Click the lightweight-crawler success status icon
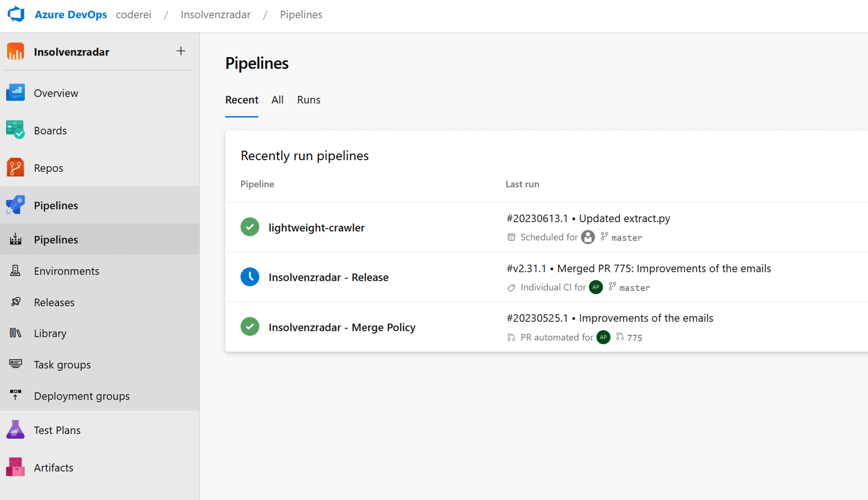Screen dimensions: 868x500 pyautogui.click(x=250, y=227)
